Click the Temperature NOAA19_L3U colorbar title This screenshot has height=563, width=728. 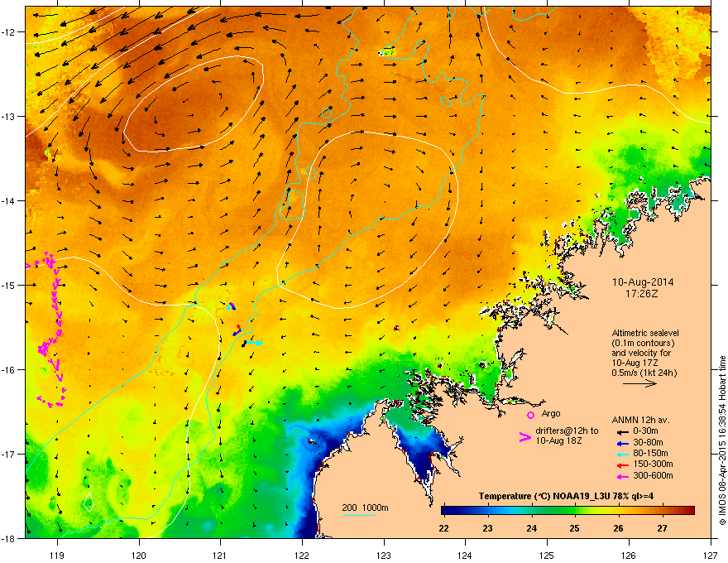[x=566, y=496]
